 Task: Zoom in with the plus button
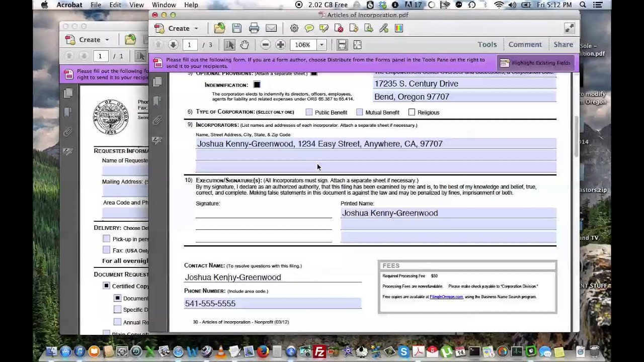(281, 45)
